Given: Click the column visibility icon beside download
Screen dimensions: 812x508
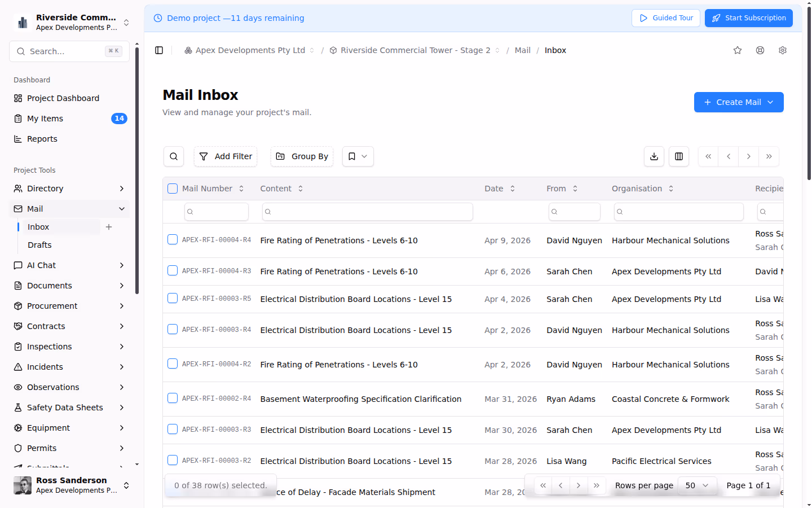Looking at the screenshot, I should (x=678, y=156).
